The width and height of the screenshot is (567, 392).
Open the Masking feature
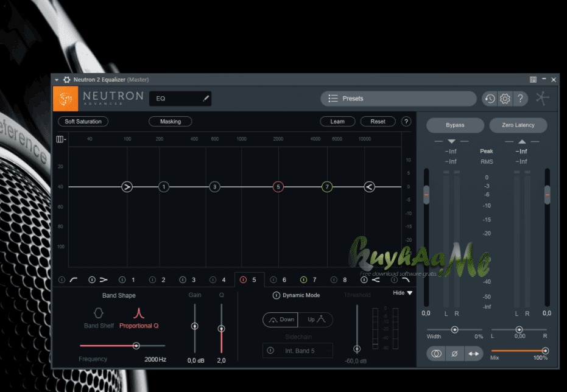pyautogui.click(x=171, y=121)
